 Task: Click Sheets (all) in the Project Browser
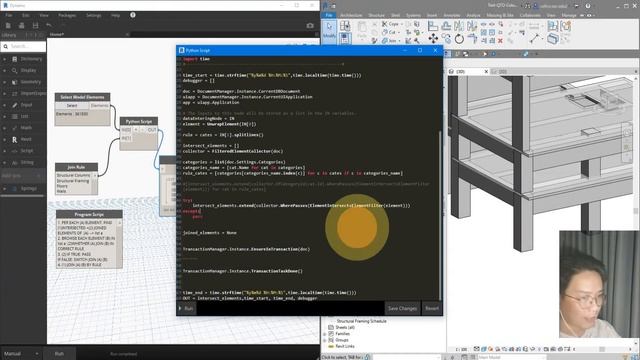click(345, 327)
